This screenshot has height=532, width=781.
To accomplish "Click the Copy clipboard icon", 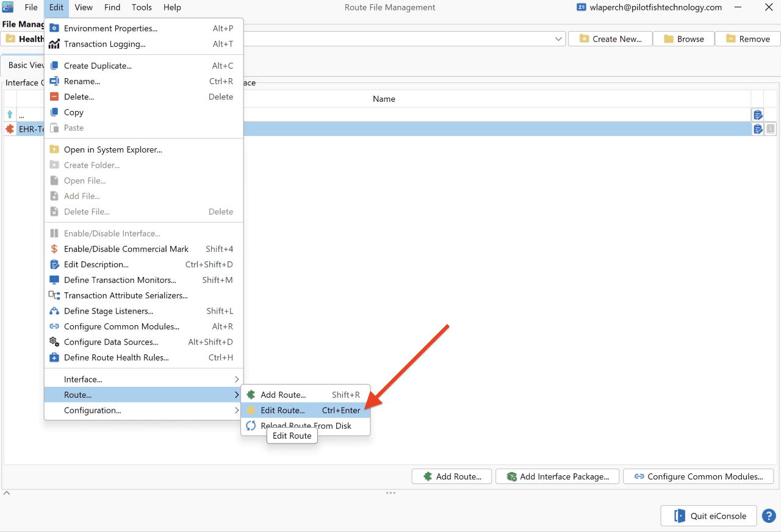I will [x=54, y=112].
